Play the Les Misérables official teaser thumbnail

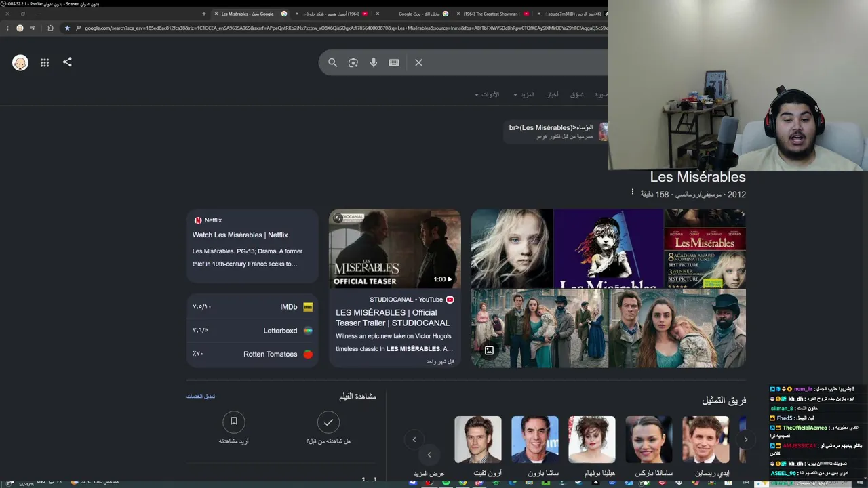pos(395,249)
